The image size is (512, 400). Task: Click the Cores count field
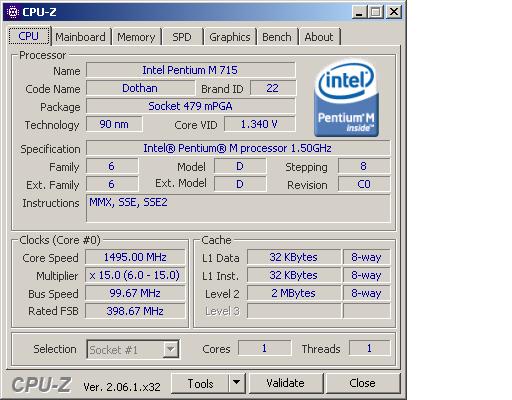coord(265,348)
